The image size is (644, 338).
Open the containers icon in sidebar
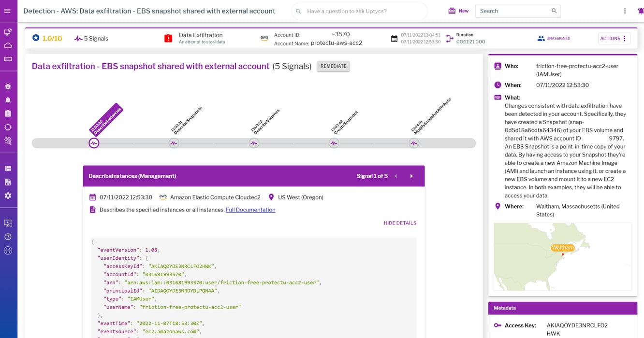[x=8, y=59]
